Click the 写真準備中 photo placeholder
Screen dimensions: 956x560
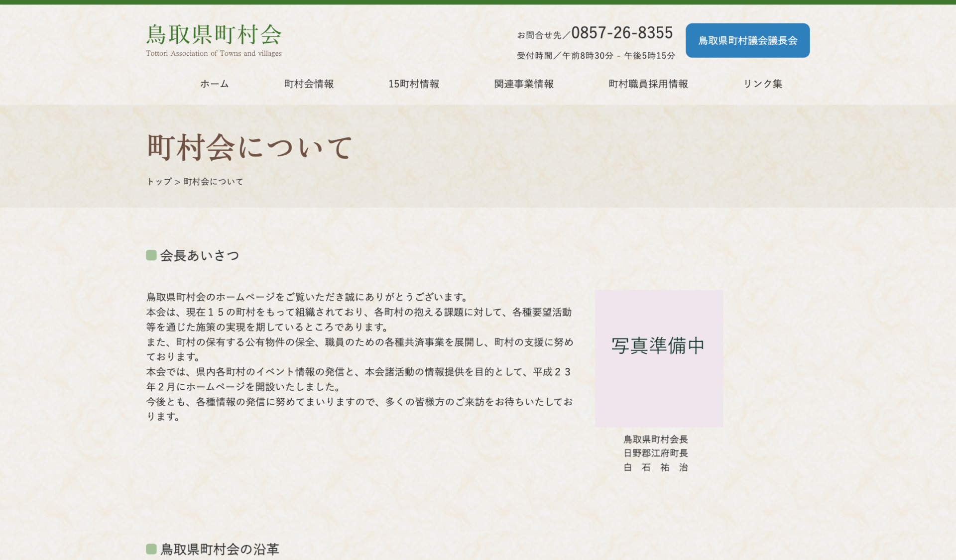tap(659, 358)
